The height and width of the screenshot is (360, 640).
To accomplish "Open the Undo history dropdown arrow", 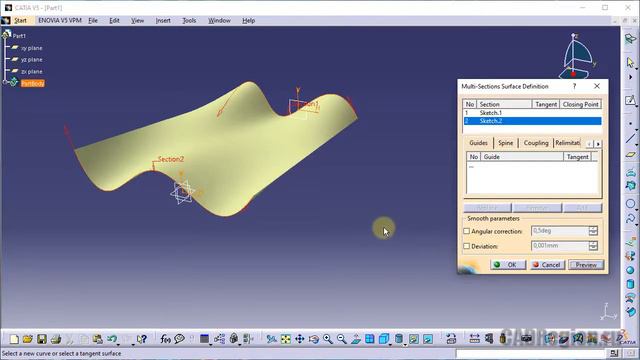I will click(x=118, y=344).
